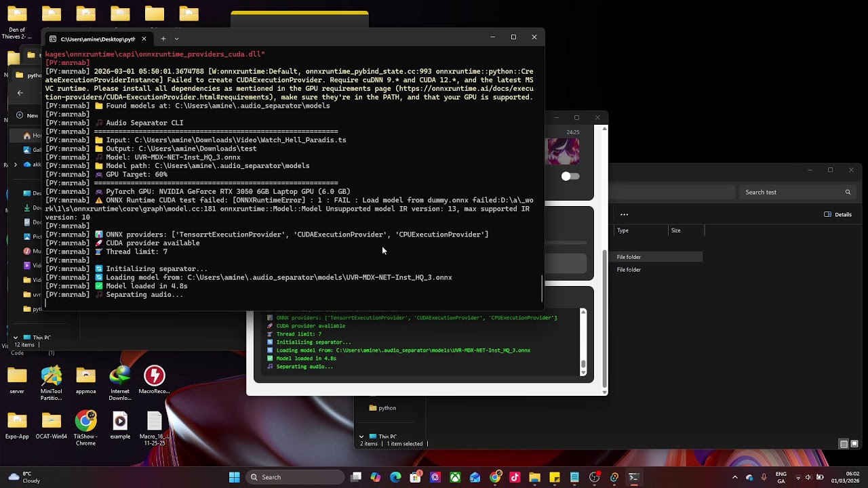The image size is (868, 488).
Task: Open Microsoft Edge from the taskbar
Action: click(395, 477)
